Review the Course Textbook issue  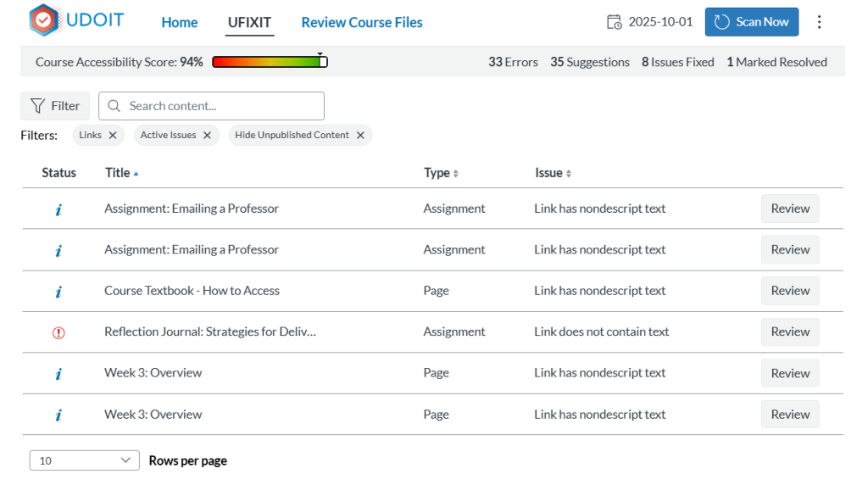tap(790, 290)
